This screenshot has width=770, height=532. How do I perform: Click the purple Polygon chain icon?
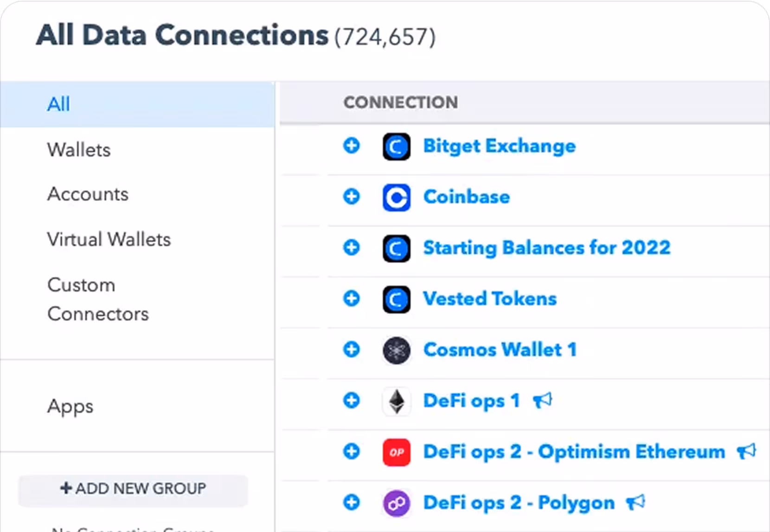tap(397, 503)
